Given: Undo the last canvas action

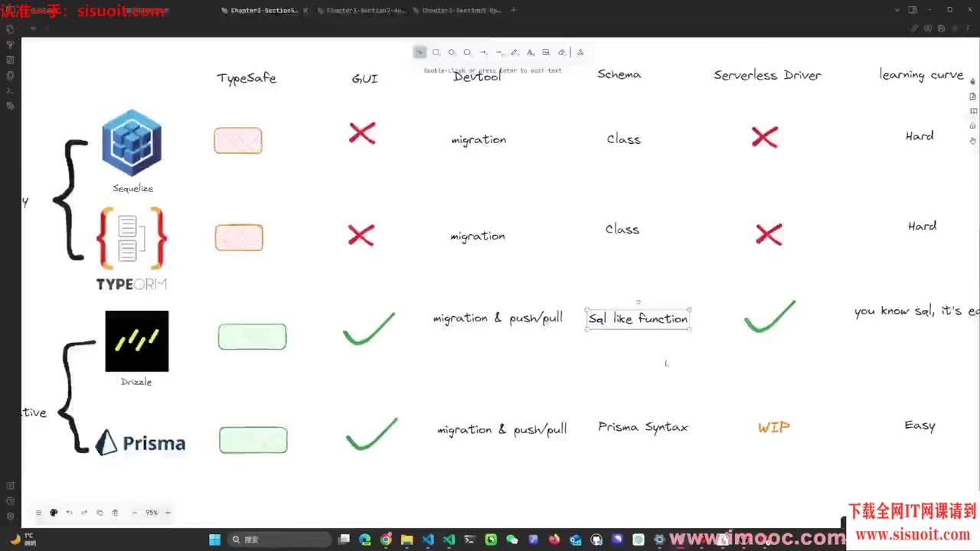Looking at the screenshot, I should 69,513.
